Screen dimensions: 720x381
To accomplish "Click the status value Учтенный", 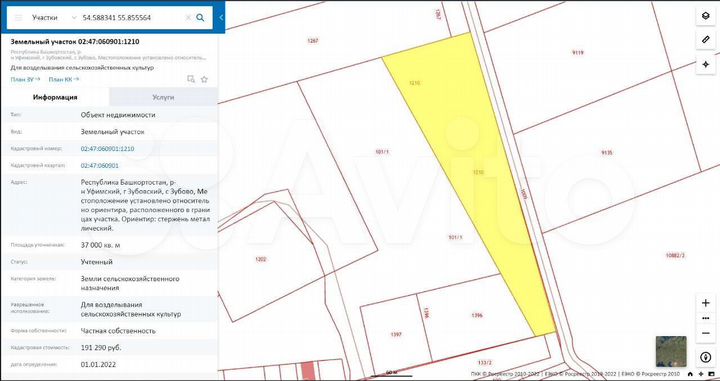I will [96, 262].
